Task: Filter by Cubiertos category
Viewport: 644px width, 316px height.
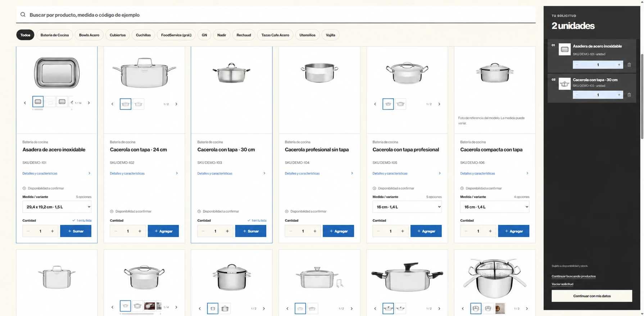Action: coord(118,35)
